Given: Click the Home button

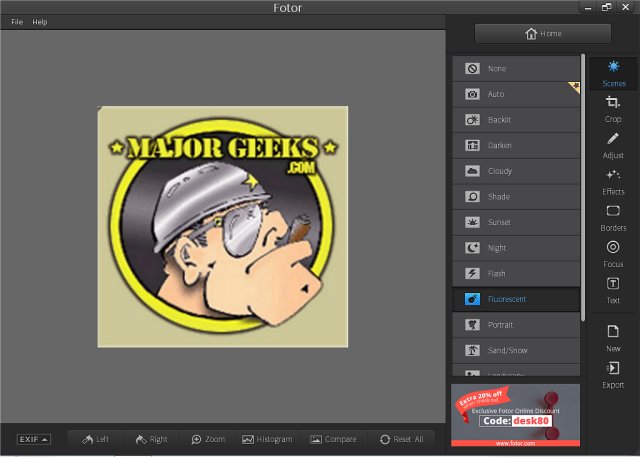Looking at the screenshot, I should pyautogui.click(x=542, y=33).
